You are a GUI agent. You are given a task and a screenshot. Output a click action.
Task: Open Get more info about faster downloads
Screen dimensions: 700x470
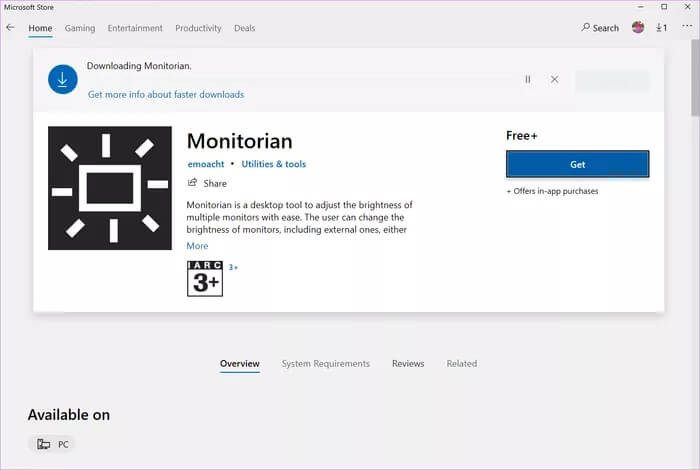click(166, 95)
